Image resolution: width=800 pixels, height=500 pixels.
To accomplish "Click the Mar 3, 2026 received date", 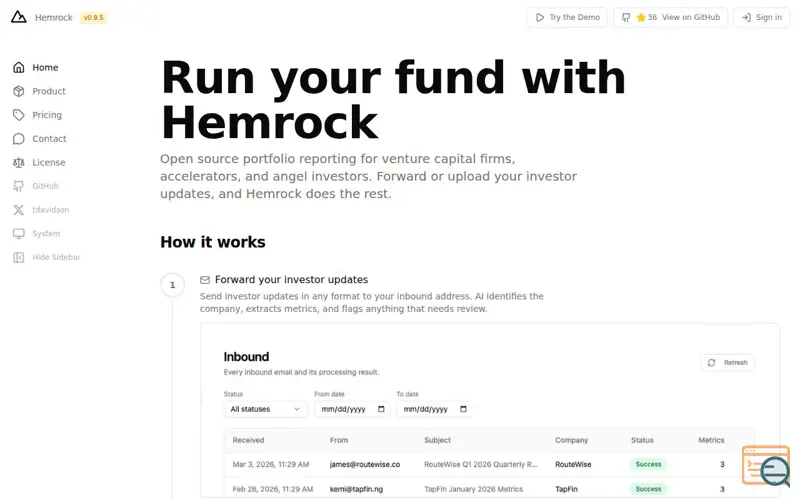I will point(270,464).
